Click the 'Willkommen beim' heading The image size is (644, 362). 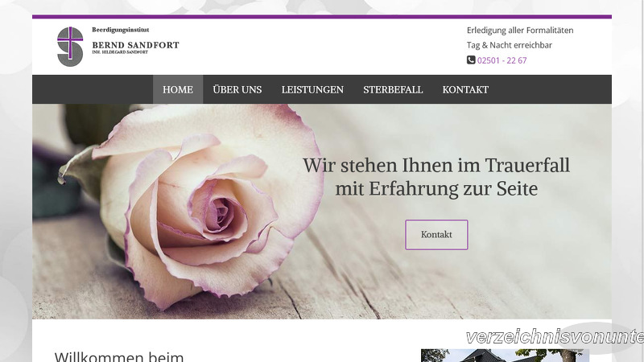tap(119, 356)
